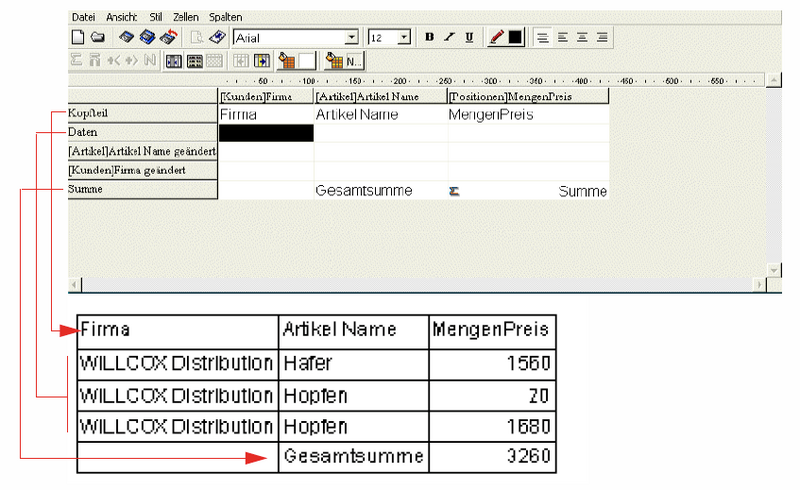Toggle underline text formatting
Image resolution: width=800 pixels, height=490 pixels.
coord(469,37)
